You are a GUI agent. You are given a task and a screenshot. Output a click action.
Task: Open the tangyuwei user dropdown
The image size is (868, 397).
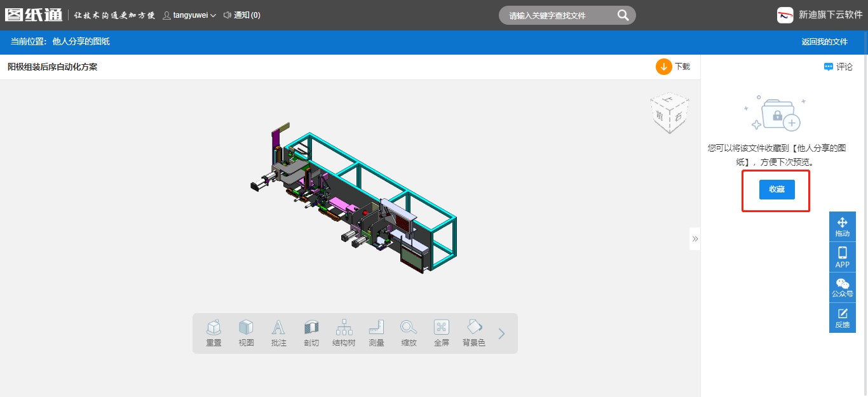coord(189,15)
